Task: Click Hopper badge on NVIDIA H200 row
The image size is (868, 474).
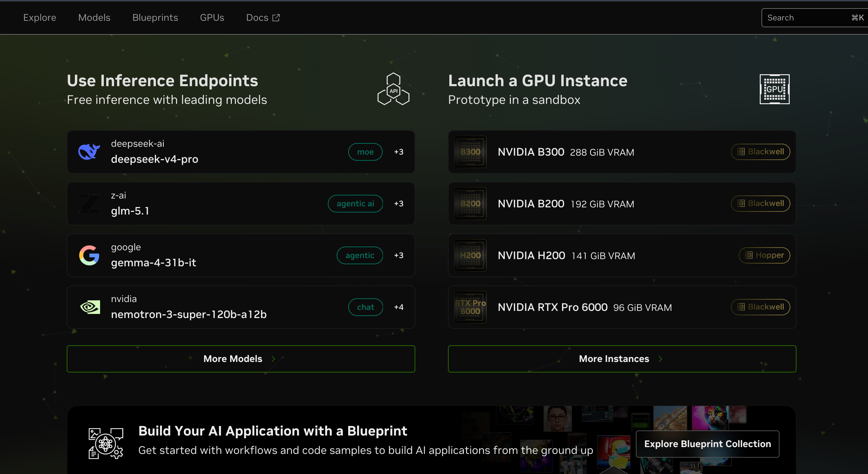Action: point(764,255)
